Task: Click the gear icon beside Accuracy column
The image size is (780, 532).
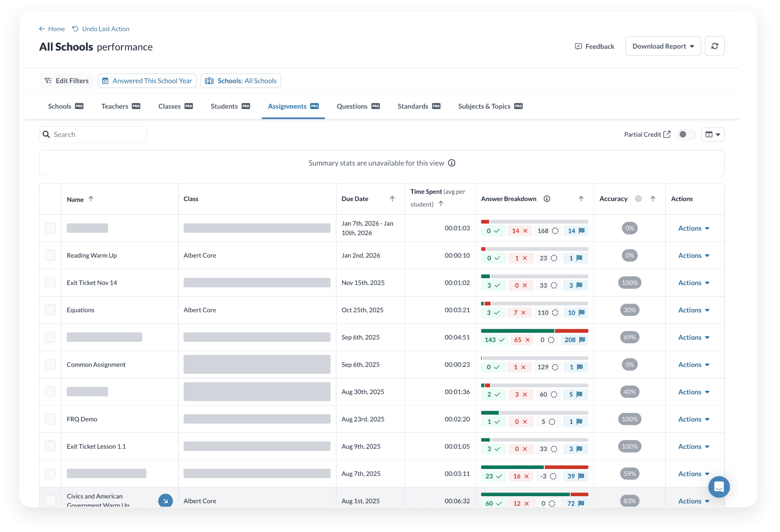Action: tap(638, 199)
